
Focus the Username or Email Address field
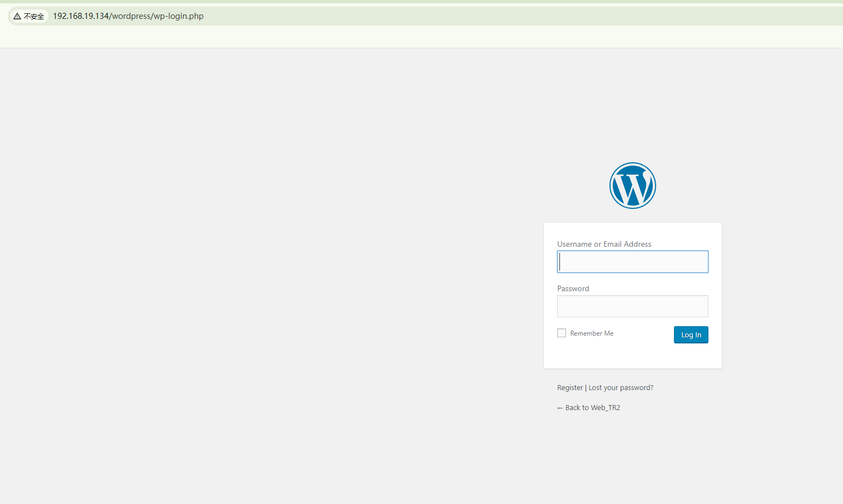(632, 262)
